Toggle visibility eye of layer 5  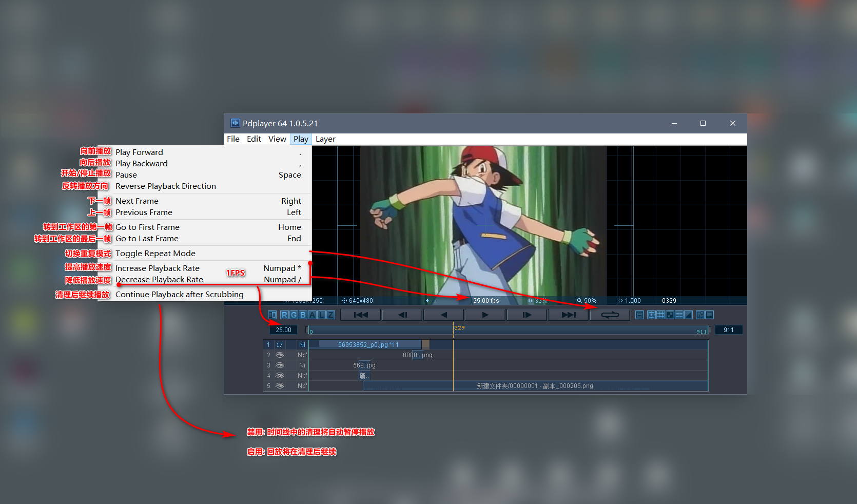tap(280, 386)
